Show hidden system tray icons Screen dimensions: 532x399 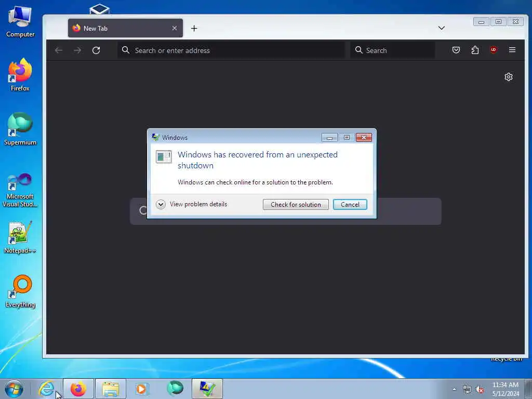[x=454, y=389]
